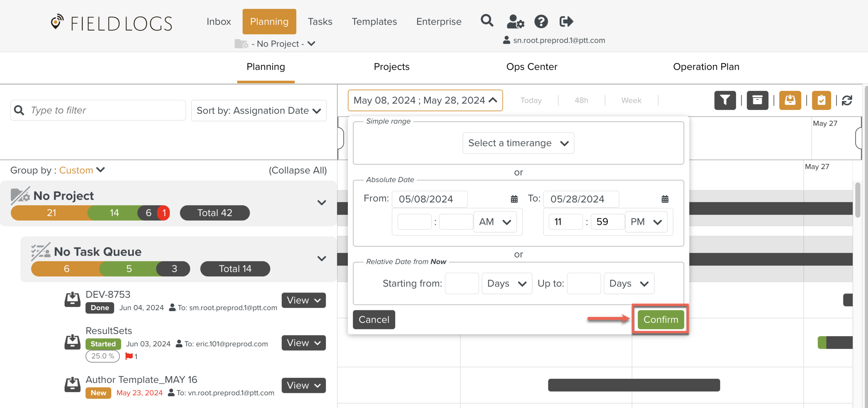Viewport: 868px width, 408px height.
Task: Open the Select a timerange dropdown
Action: [x=518, y=143]
